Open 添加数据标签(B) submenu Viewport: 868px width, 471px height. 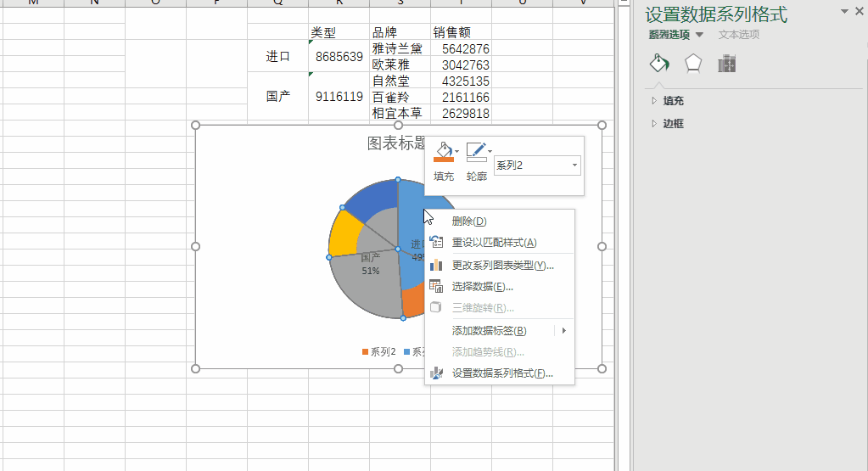click(x=500, y=330)
